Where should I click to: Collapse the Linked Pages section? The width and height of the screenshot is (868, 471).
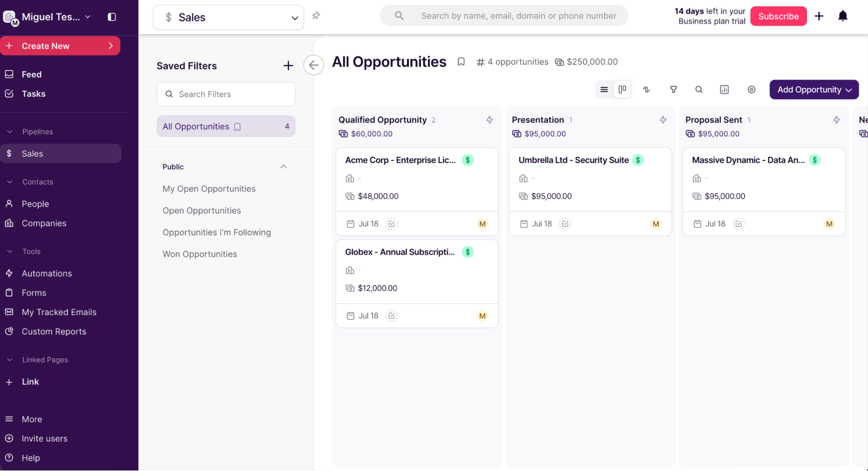pyautogui.click(x=10, y=360)
